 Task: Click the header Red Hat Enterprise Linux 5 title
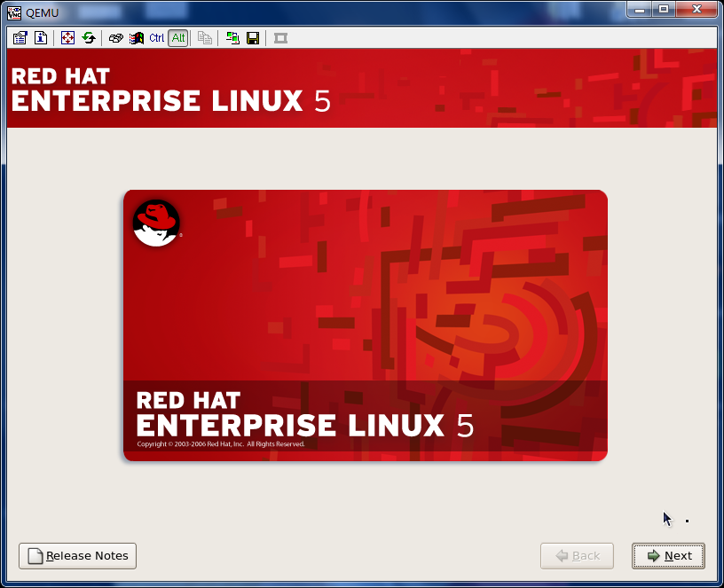coord(171,90)
